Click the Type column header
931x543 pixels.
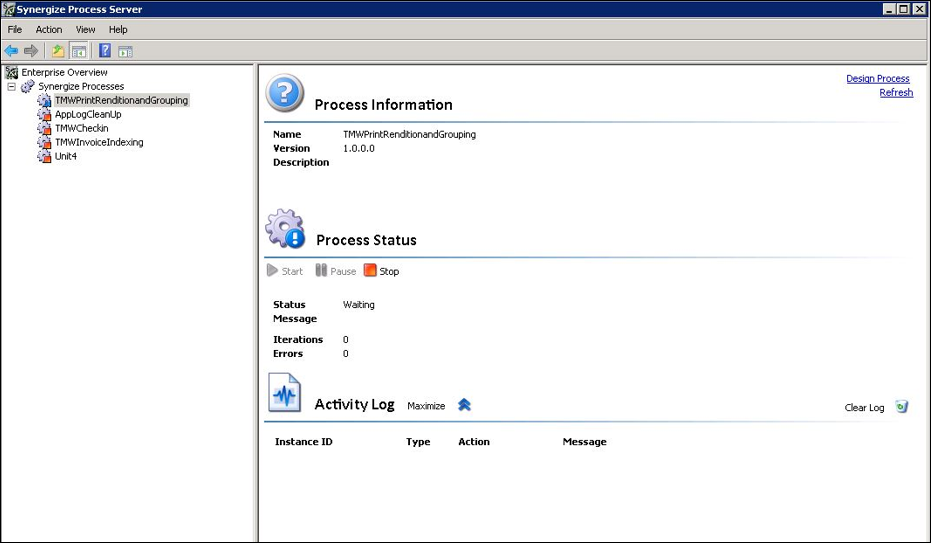[418, 442]
